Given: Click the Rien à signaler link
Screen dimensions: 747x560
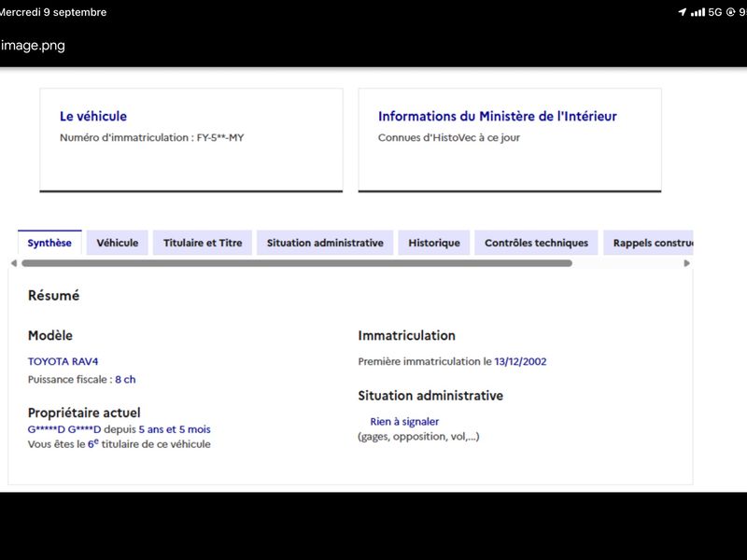Looking at the screenshot, I should (x=404, y=422).
